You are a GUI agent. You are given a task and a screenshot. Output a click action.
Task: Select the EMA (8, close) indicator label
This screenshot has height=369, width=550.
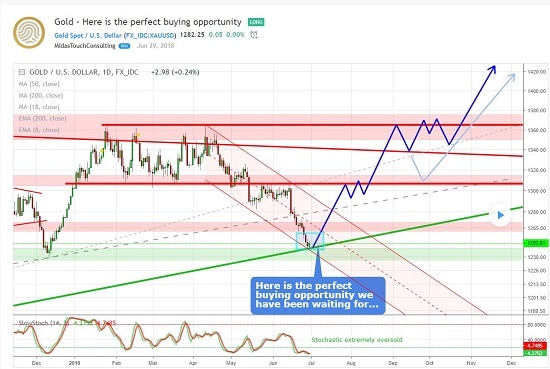39,130
